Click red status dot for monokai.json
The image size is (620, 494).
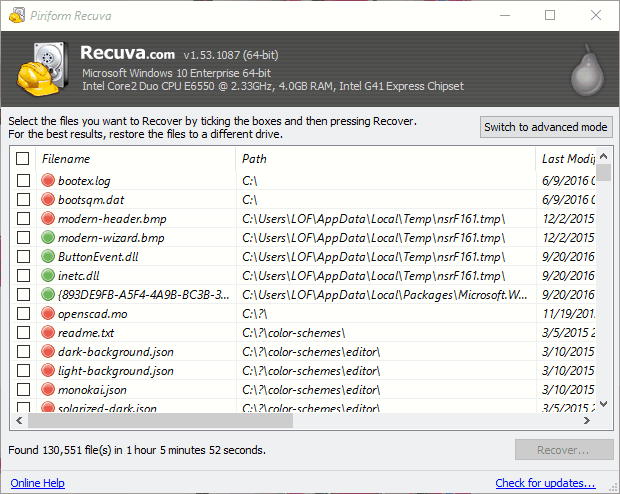click(48, 389)
